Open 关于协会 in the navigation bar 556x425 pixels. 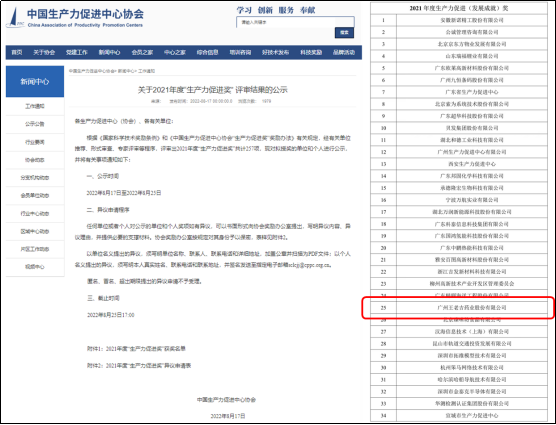pyautogui.click(x=44, y=52)
